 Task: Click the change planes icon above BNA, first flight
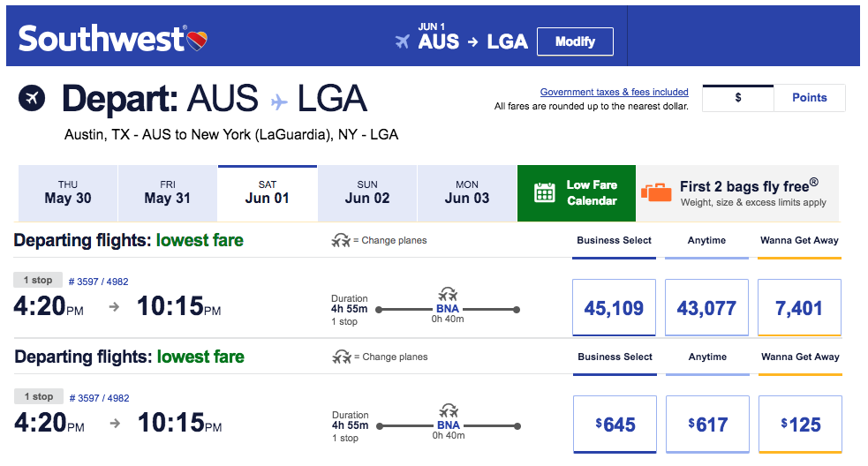click(x=448, y=293)
